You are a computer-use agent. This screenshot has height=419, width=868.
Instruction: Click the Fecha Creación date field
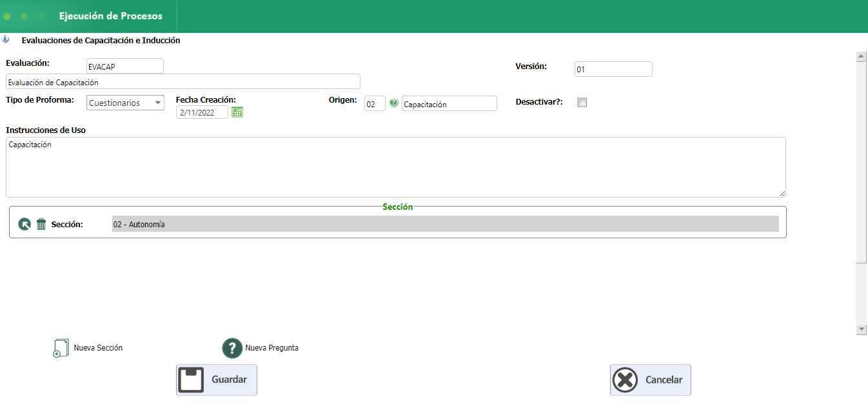pyautogui.click(x=202, y=112)
